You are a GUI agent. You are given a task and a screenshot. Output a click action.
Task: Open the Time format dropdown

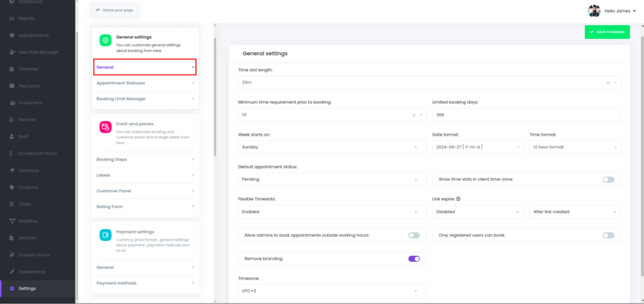[575, 147]
